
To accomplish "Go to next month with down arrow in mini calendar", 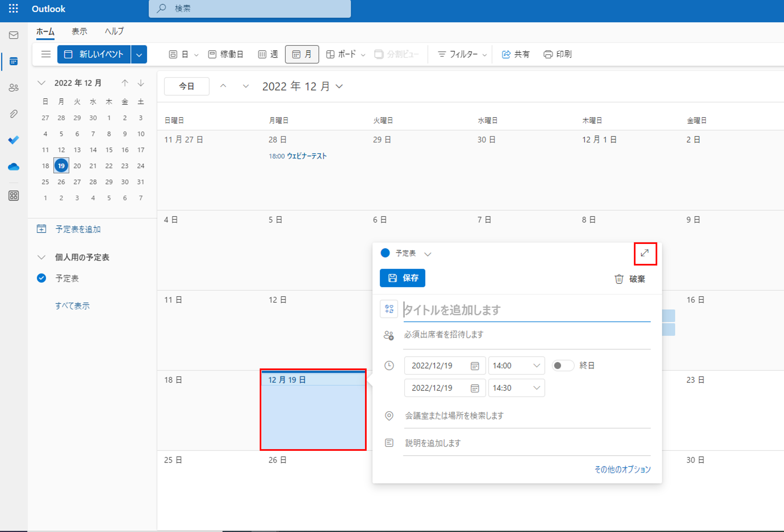I will pos(141,83).
